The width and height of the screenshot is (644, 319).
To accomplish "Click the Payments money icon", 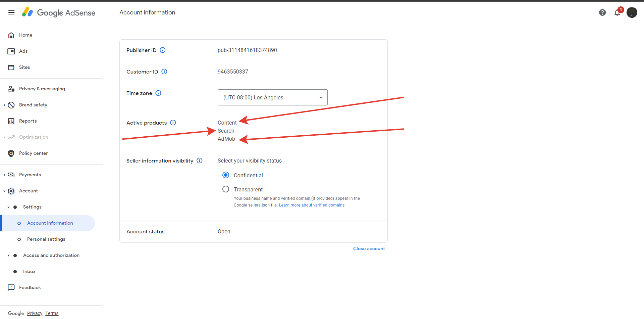I will pos(11,175).
